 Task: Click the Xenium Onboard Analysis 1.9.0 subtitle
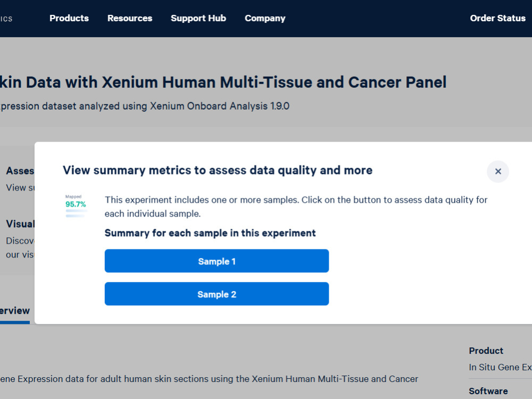coord(145,106)
